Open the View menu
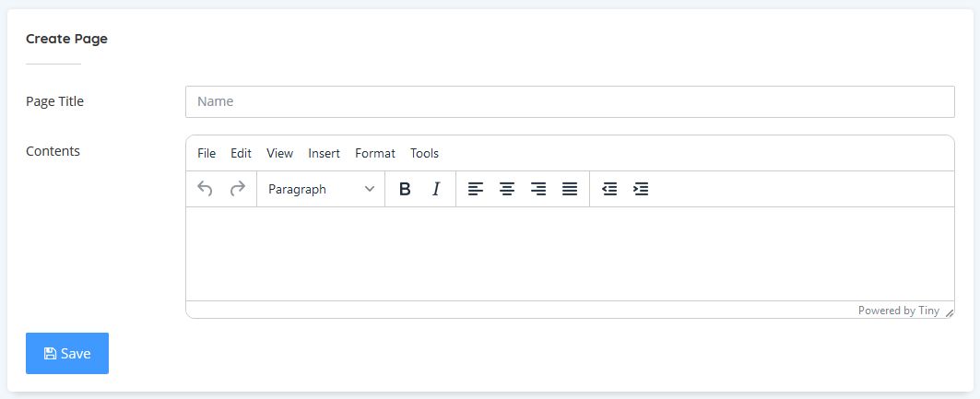 [x=279, y=153]
